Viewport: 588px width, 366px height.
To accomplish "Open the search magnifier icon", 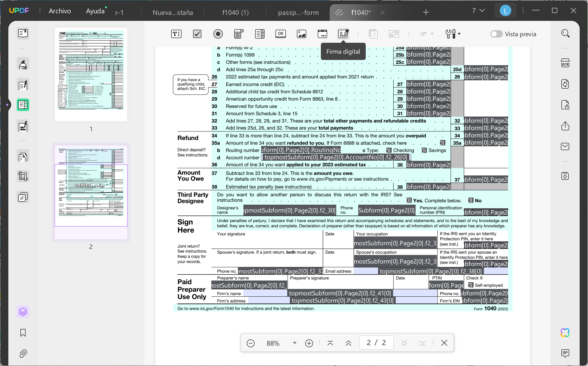I will coord(565,34).
